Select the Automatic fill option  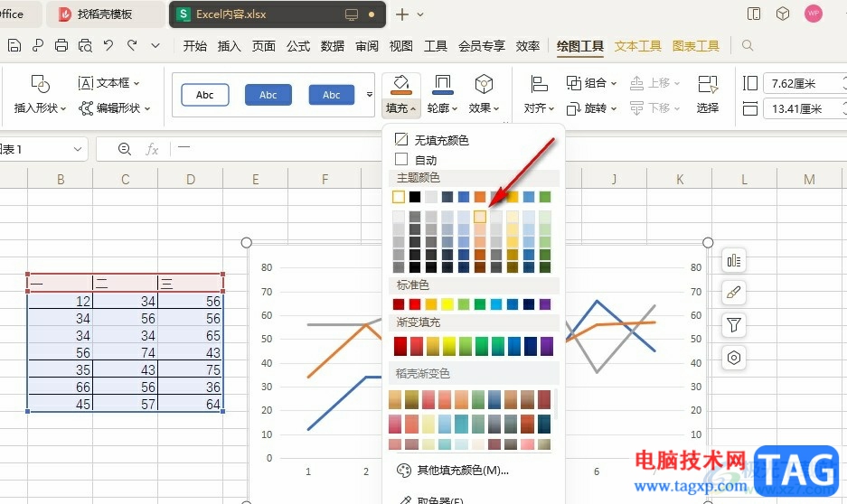pyautogui.click(x=416, y=160)
